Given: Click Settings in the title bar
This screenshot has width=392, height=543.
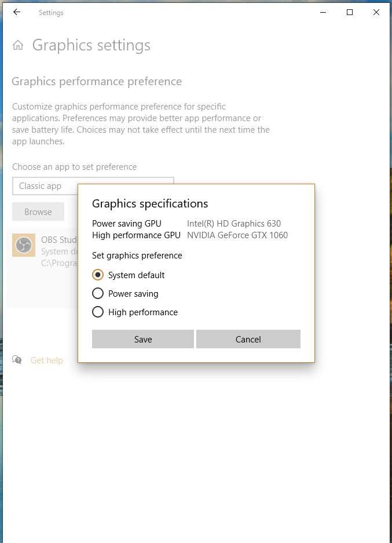Looking at the screenshot, I should [51, 12].
